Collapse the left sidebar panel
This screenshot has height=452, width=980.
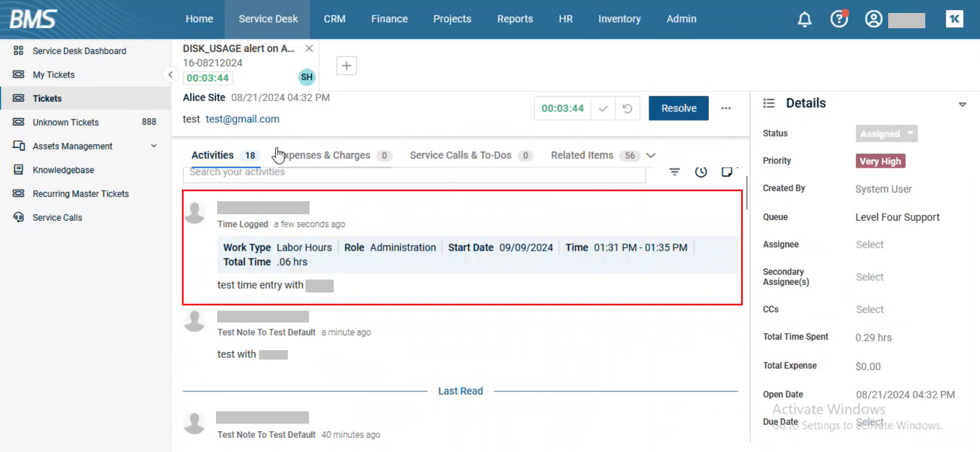click(x=170, y=74)
